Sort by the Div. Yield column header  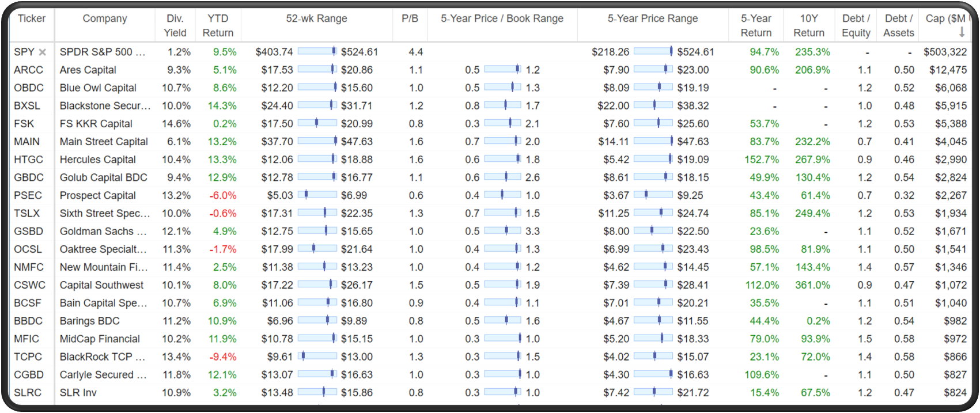(x=175, y=25)
